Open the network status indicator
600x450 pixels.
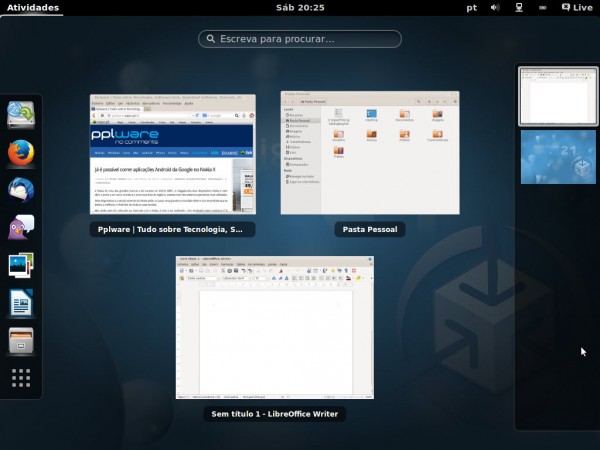[x=519, y=8]
